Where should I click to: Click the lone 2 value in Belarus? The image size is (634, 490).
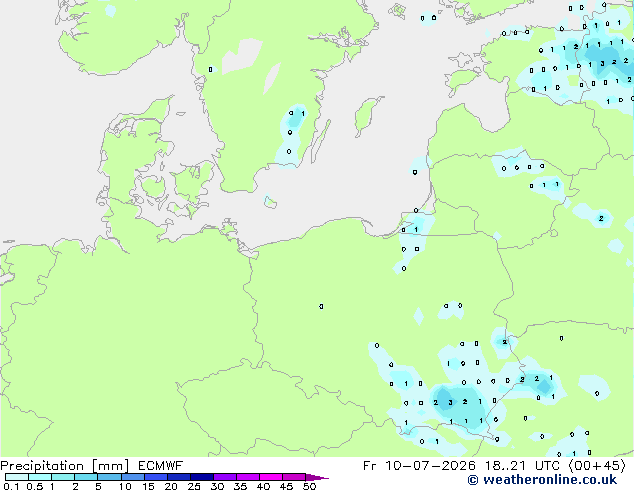(601, 218)
